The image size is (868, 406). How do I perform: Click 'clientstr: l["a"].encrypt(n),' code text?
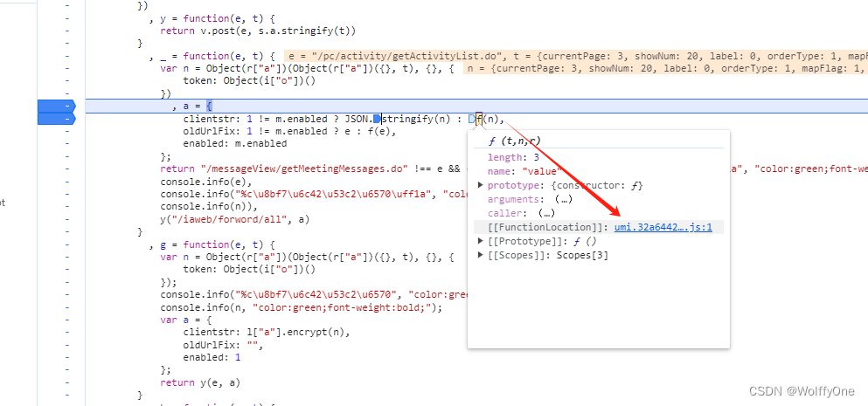tap(267, 333)
